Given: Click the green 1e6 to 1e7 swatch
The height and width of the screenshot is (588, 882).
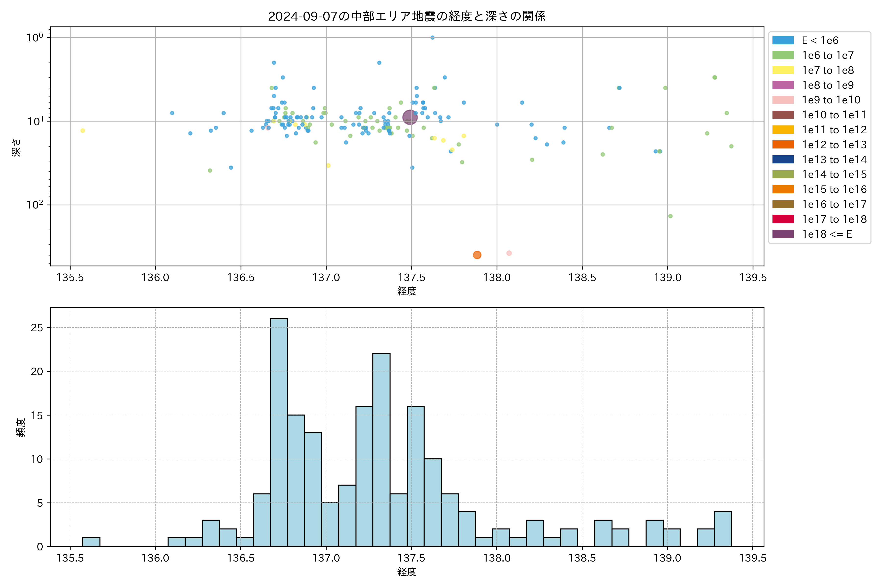Looking at the screenshot, I should tap(783, 55).
